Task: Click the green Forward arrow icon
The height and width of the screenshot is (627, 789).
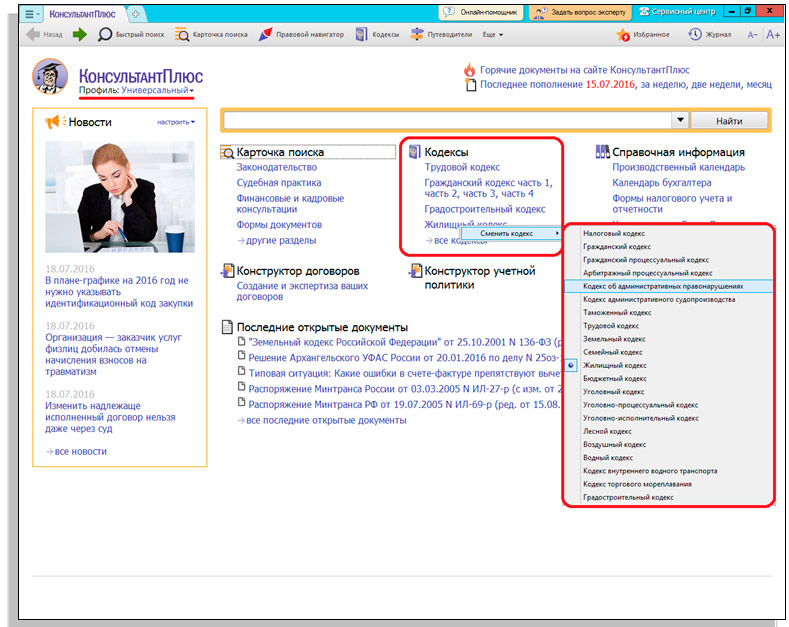Action: coord(79,34)
